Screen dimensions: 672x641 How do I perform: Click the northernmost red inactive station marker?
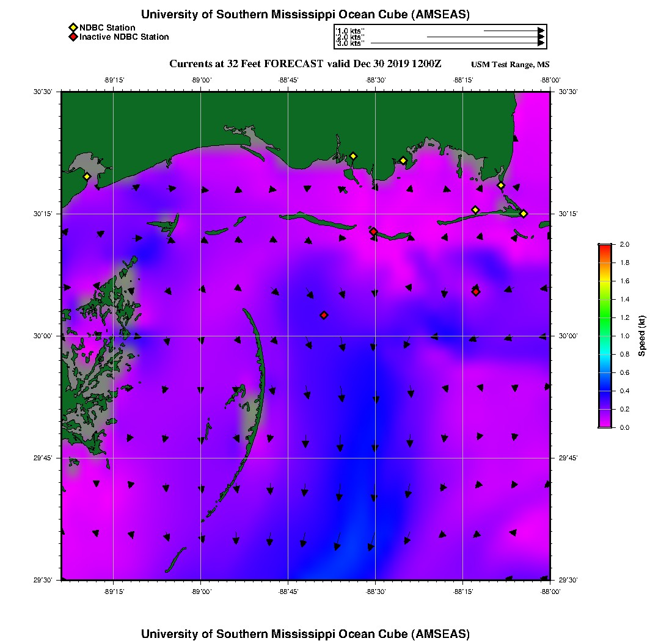point(373,231)
